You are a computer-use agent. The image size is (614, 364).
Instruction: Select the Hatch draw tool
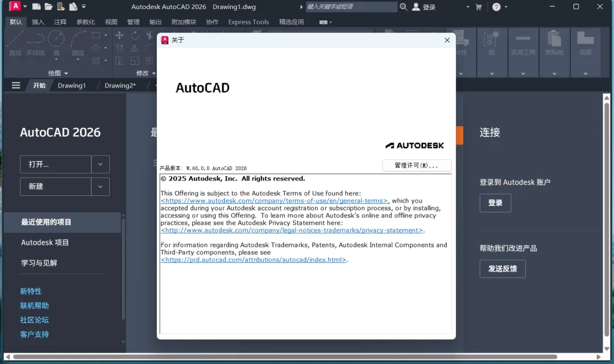[x=96, y=61]
